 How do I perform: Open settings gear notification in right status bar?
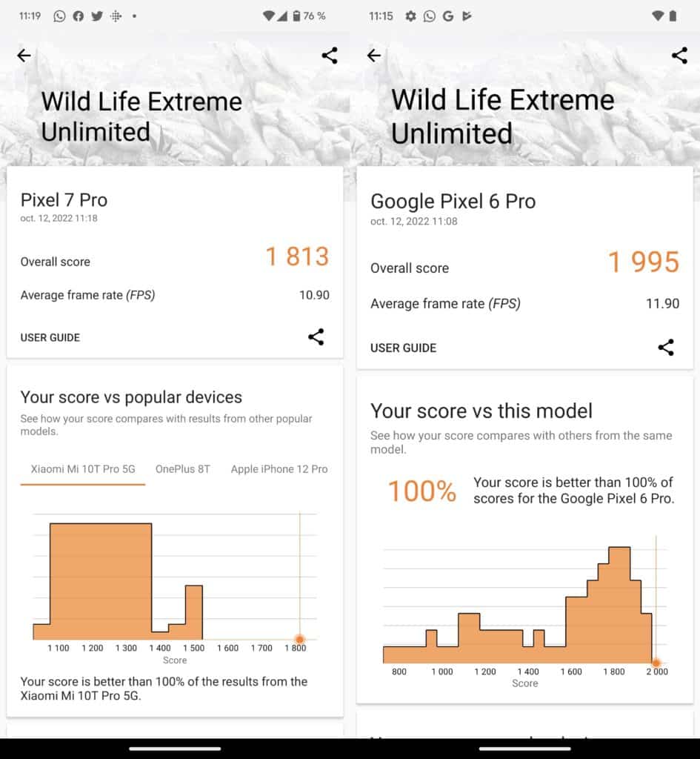coord(410,16)
